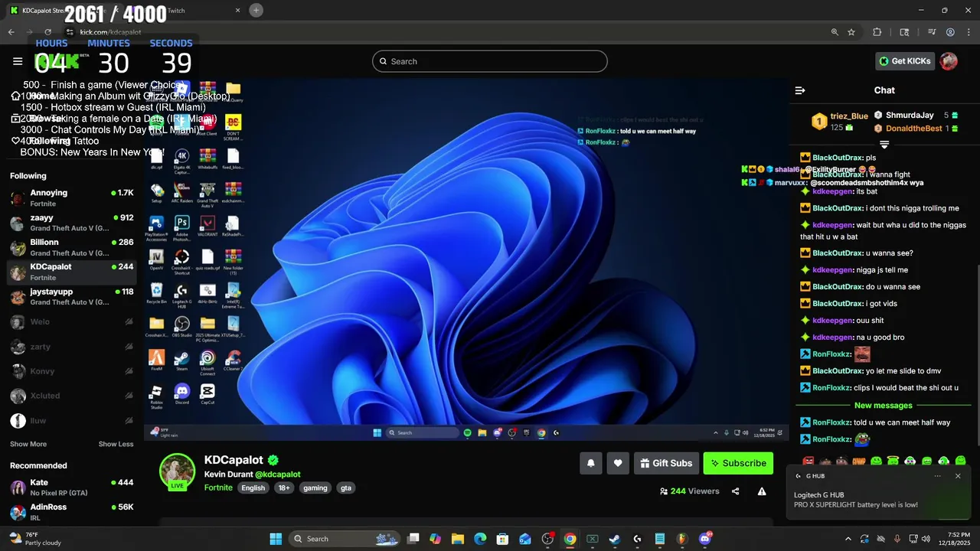Screen dimensions: 980x551
Task: Show hidden system tray icons
Action: pyautogui.click(x=848, y=539)
